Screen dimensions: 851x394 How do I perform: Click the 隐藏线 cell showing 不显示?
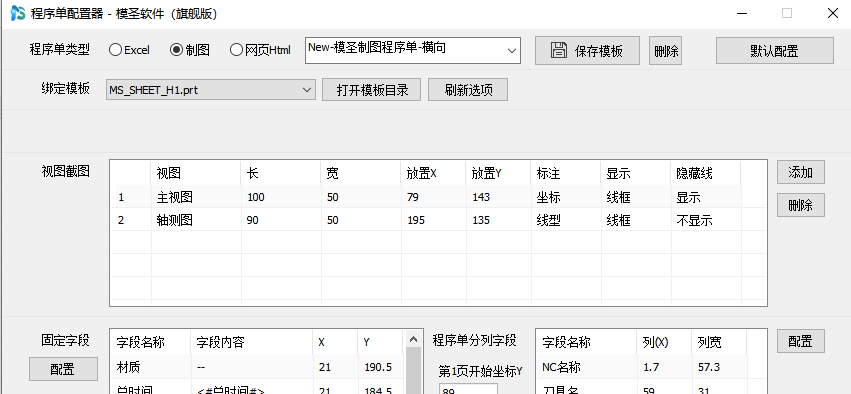[706, 220]
